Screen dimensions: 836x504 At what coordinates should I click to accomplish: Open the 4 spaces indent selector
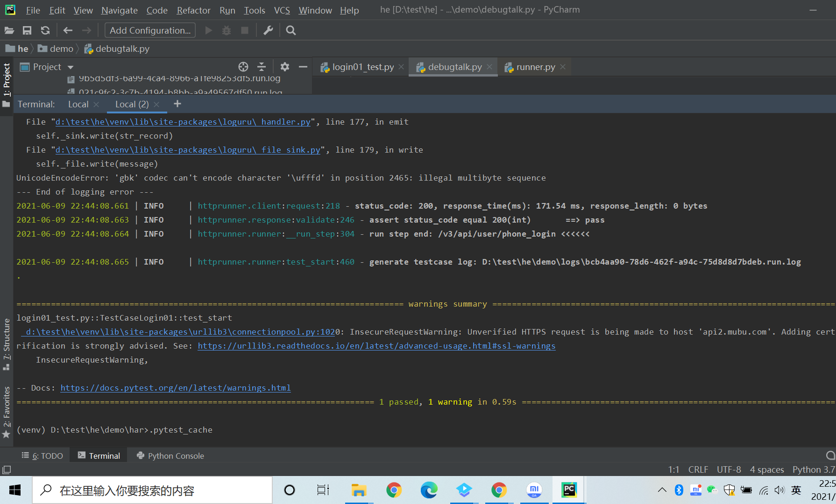767,469
